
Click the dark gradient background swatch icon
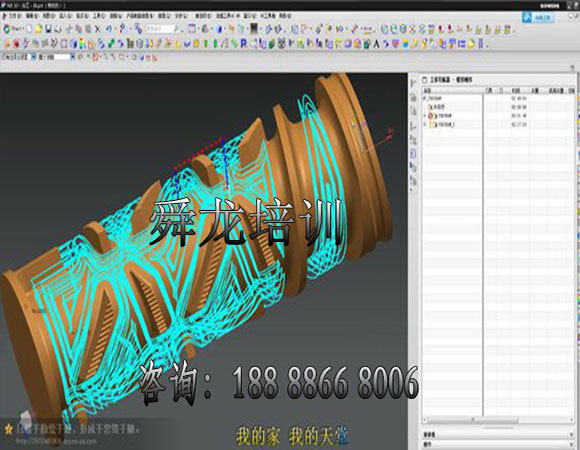pyautogui.click(x=254, y=29)
